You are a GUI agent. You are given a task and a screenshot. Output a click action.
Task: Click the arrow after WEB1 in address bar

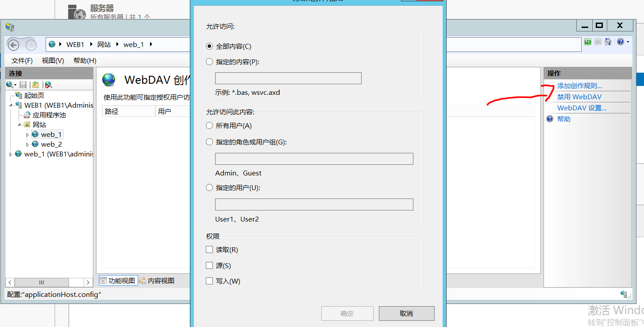tap(91, 44)
